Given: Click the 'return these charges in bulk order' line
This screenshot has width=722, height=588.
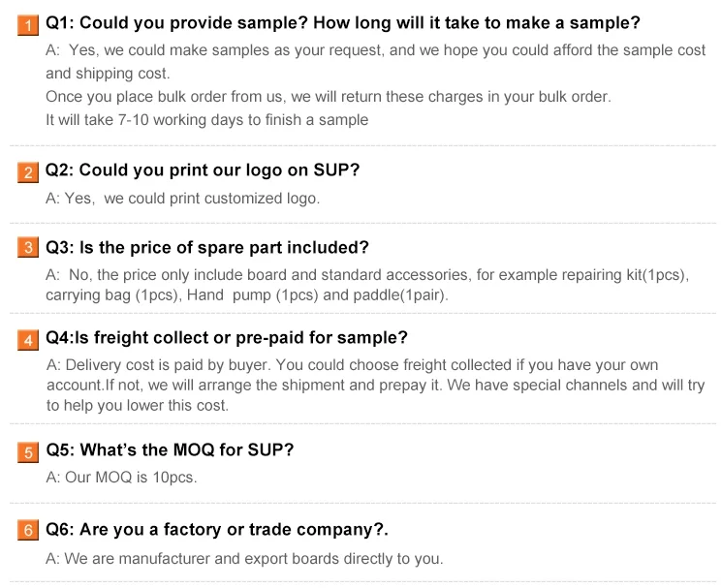Looking at the screenshot, I should (329, 97).
